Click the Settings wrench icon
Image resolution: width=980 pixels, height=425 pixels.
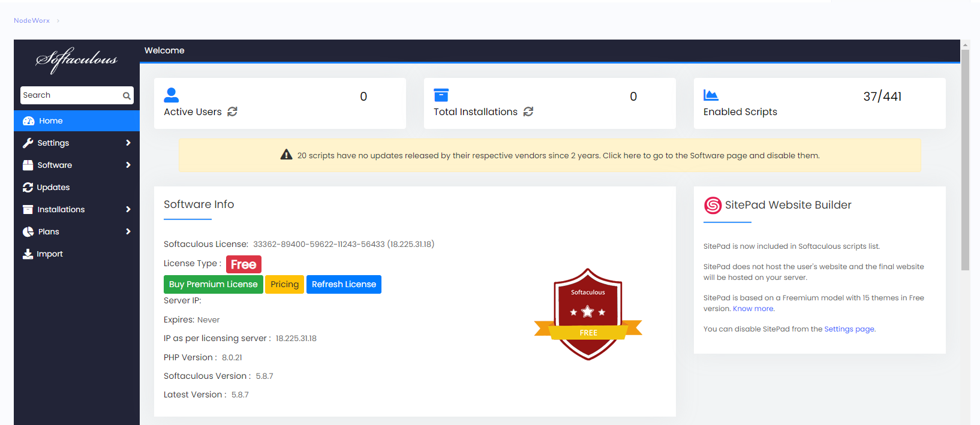tap(28, 143)
